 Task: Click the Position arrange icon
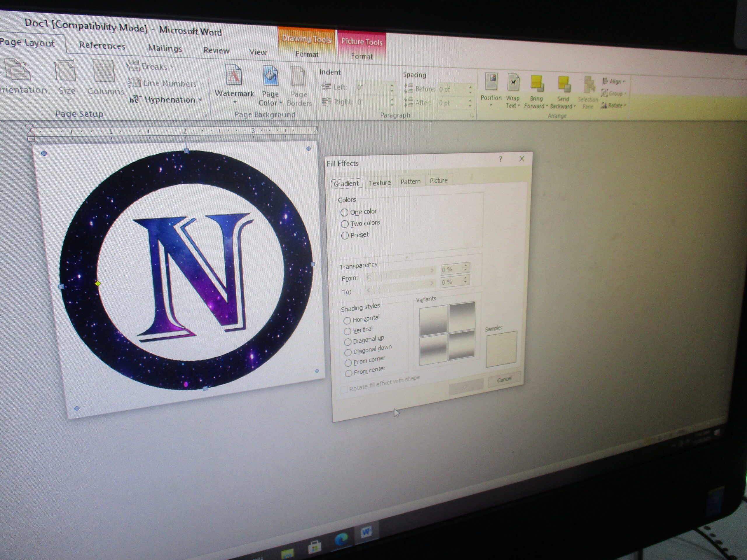(x=491, y=82)
